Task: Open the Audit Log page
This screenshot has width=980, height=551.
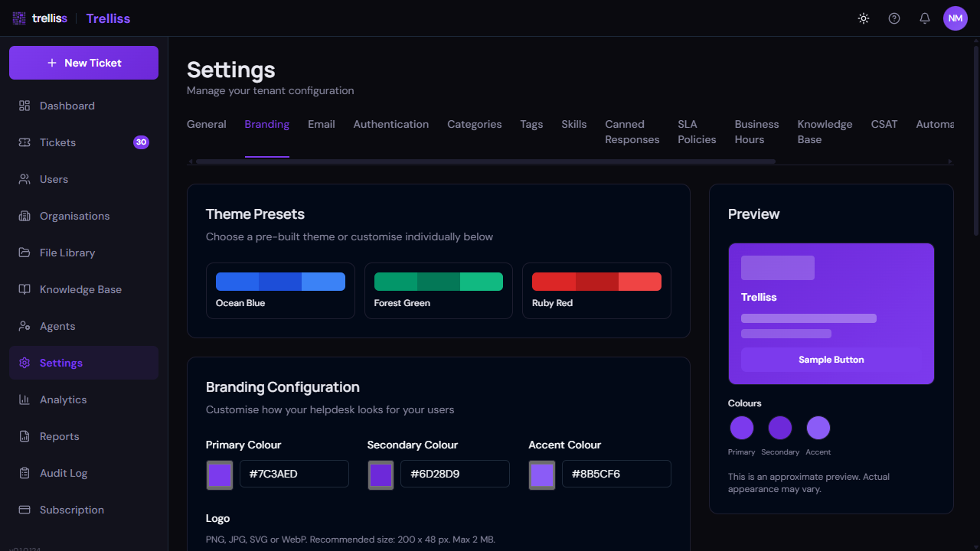Action: click(64, 473)
